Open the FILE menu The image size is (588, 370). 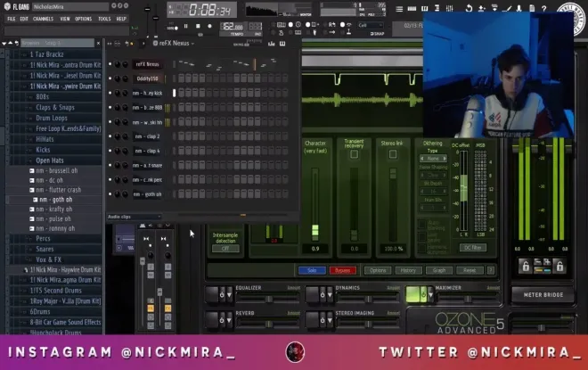click(x=12, y=19)
